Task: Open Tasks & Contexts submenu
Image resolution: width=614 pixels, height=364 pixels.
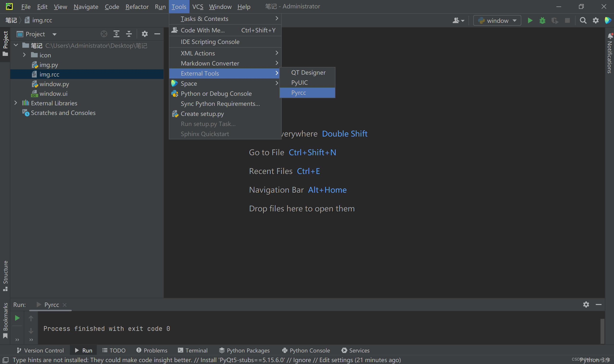Action: point(225,19)
